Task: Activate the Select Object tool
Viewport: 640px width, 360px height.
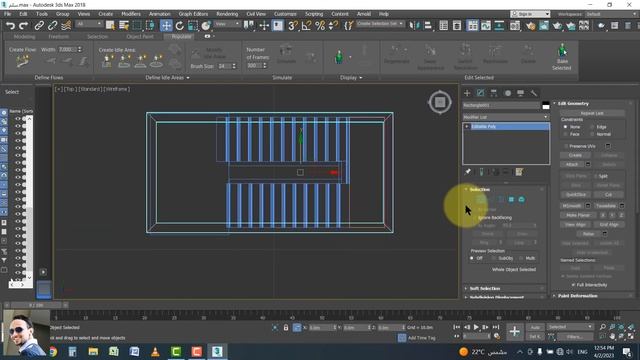Action: click(110, 26)
